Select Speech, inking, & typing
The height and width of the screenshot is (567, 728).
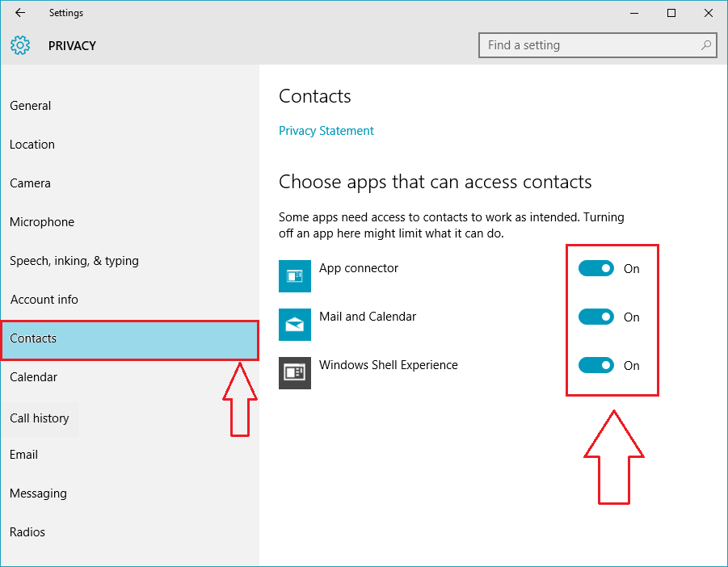point(74,260)
